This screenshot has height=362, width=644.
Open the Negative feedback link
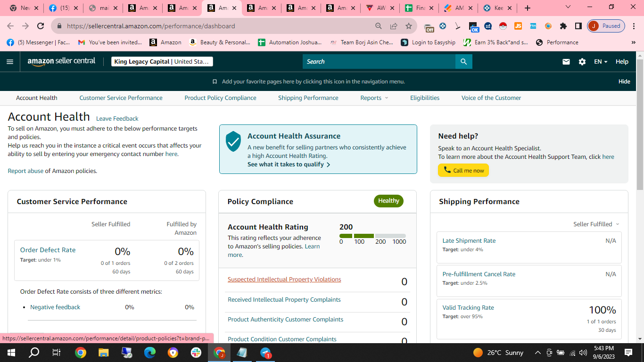click(x=55, y=307)
